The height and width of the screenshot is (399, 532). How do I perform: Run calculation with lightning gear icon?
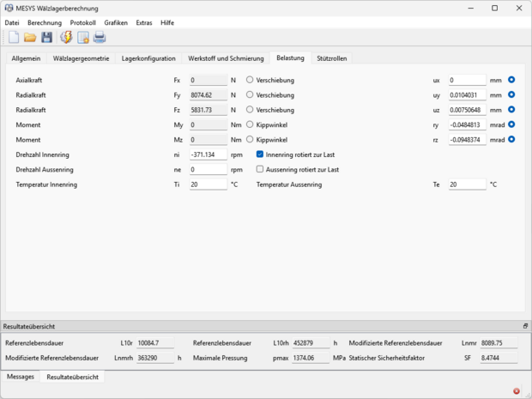[x=66, y=37]
